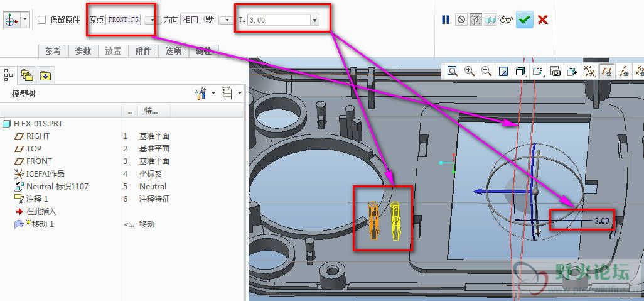
Task: Open the 附件 tab
Action: 143,51
